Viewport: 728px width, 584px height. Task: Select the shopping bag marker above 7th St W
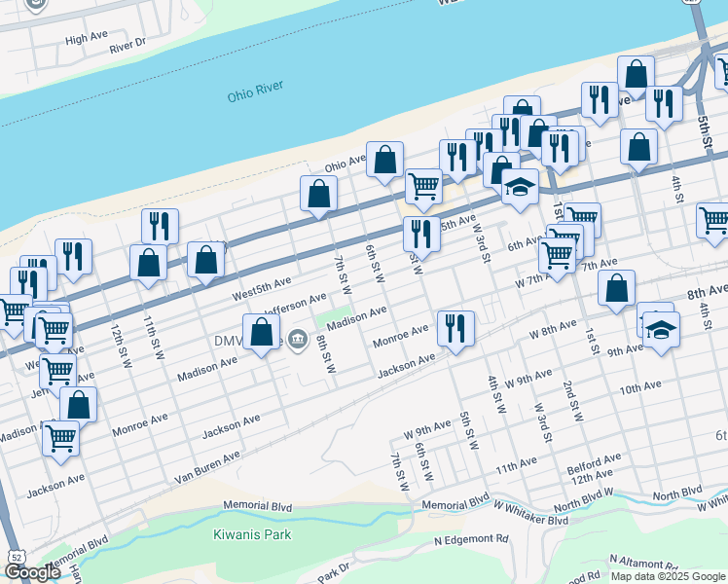(x=318, y=194)
